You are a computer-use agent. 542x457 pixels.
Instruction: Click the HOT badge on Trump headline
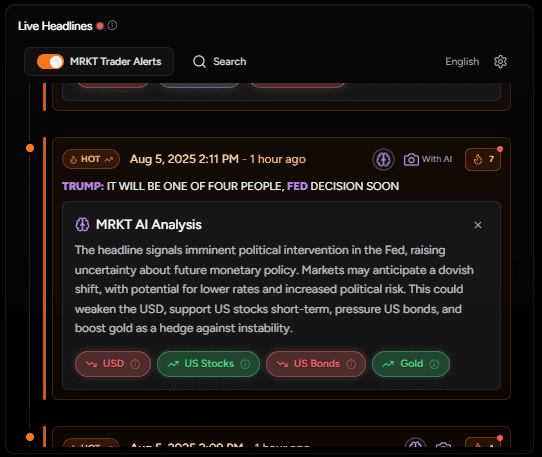pos(91,159)
